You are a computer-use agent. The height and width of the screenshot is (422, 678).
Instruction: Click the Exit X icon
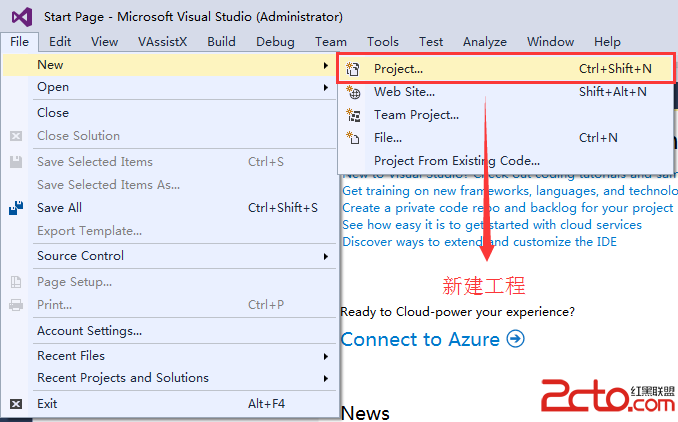click(x=16, y=404)
